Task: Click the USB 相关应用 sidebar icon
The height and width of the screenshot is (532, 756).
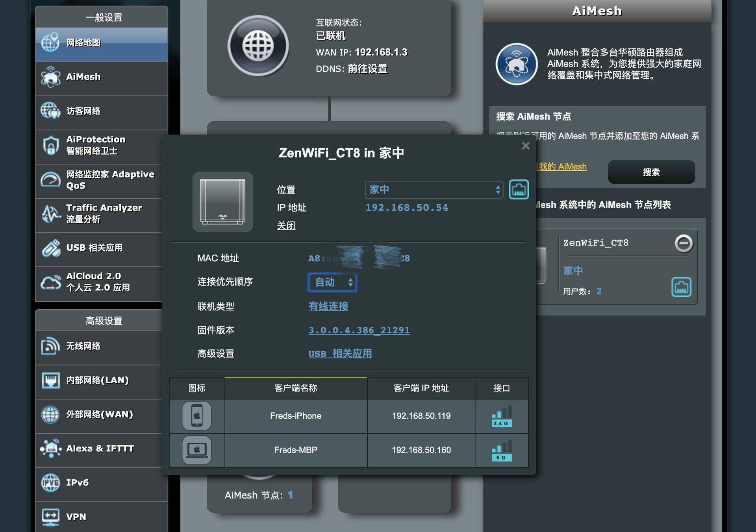Action: coord(51,248)
